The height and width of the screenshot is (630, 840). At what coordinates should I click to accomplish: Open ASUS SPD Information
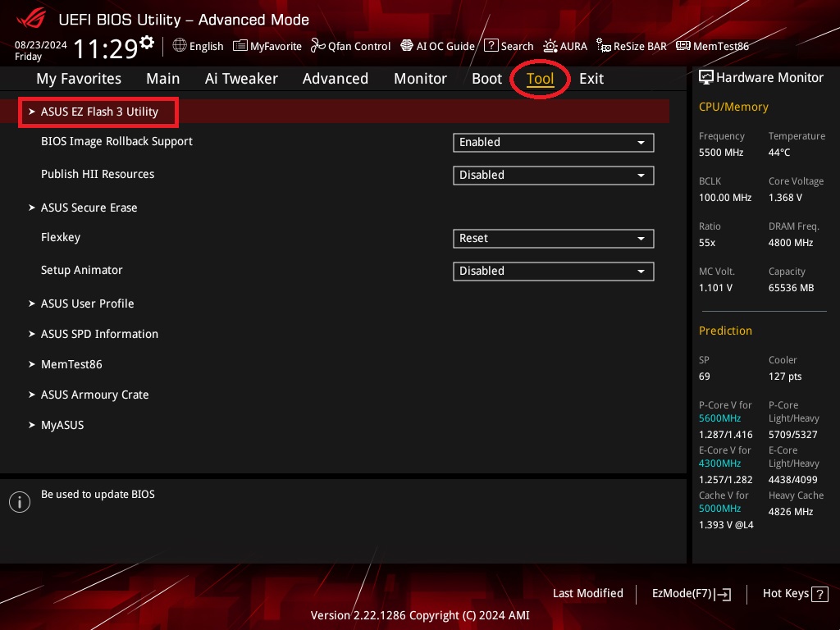point(99,334)
